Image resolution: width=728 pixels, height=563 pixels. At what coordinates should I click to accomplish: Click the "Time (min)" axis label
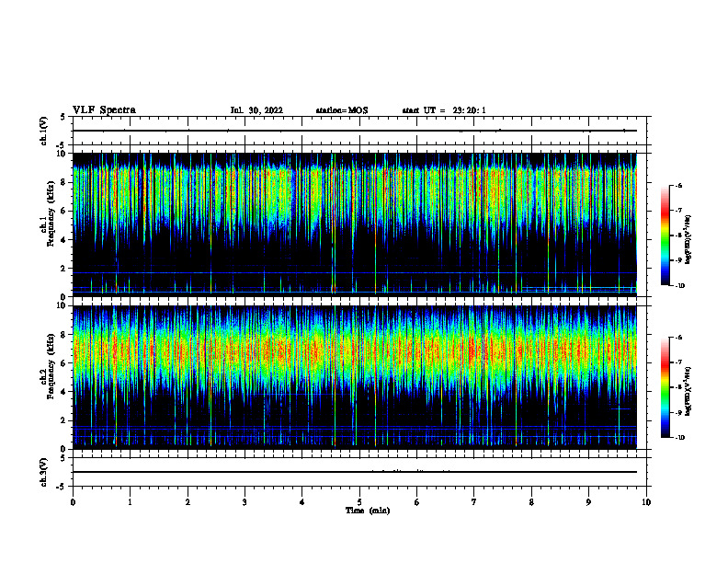click(368, 511)
